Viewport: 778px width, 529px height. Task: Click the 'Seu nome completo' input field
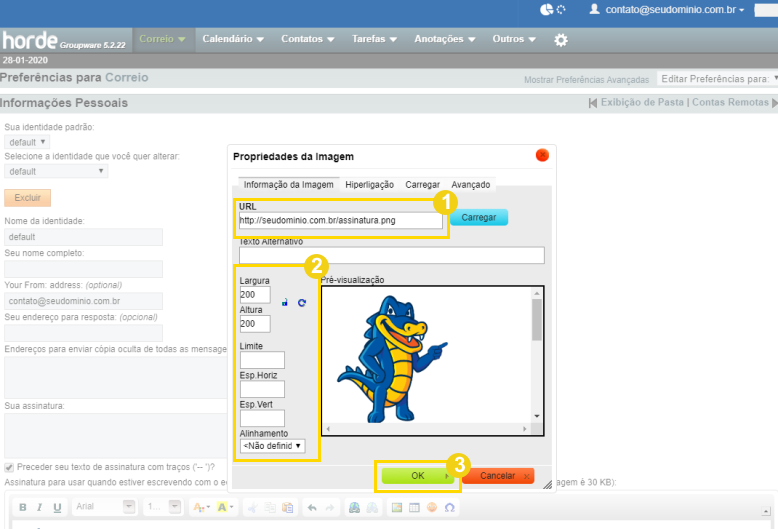(x=83, y=269)
